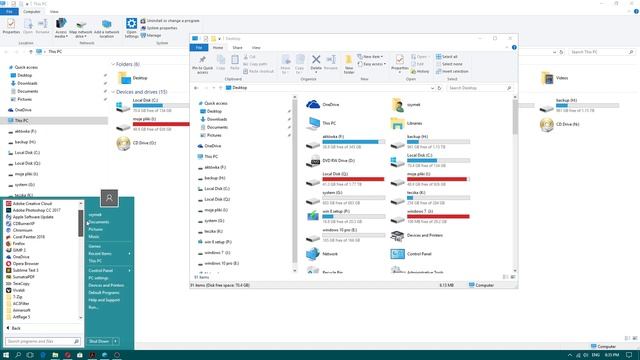Viewport: 640px width, 360px height.
Task: Switch to Home tab in Desktop window
Action: pyautogui.click(x=218, y=48)
